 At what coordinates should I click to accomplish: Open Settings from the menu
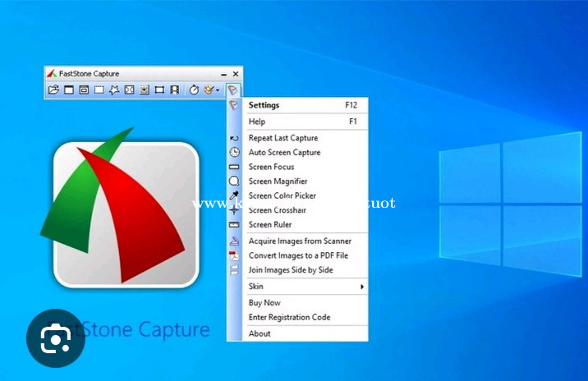[x=298, y=105]
